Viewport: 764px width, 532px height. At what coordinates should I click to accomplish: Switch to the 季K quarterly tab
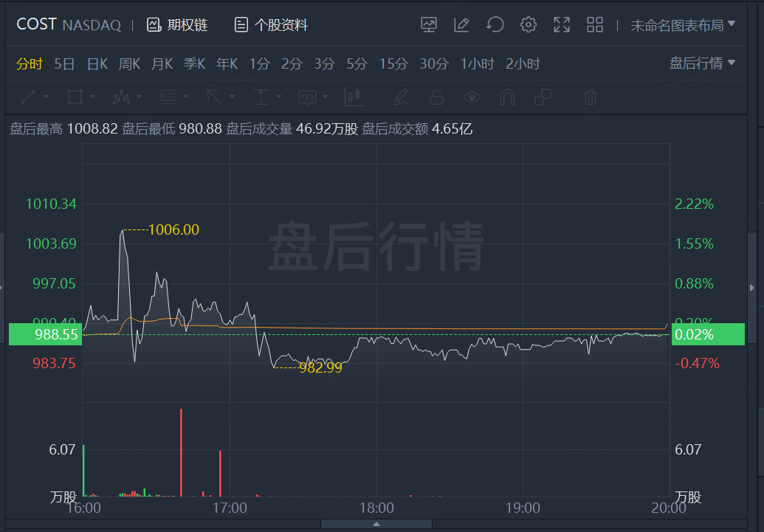tap(194, 63)
